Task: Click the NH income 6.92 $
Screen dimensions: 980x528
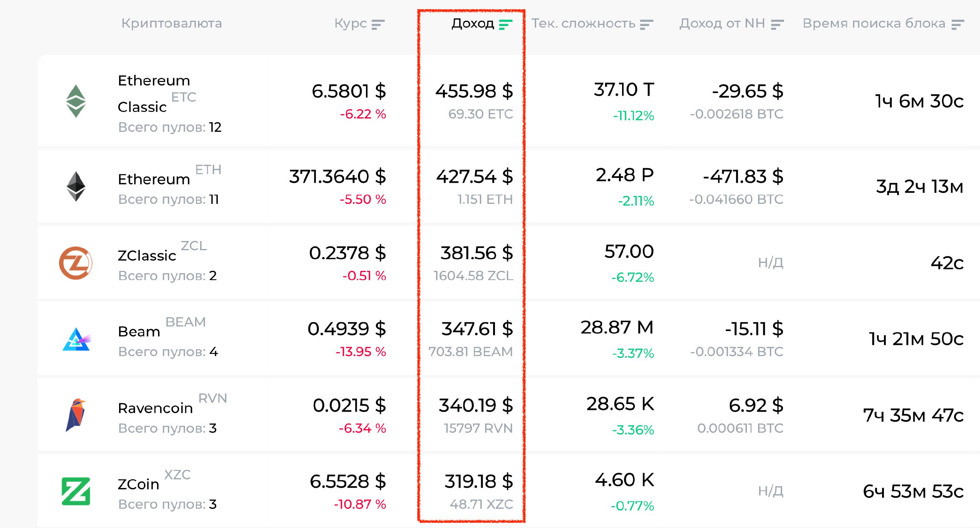Action: coord(756,405)
